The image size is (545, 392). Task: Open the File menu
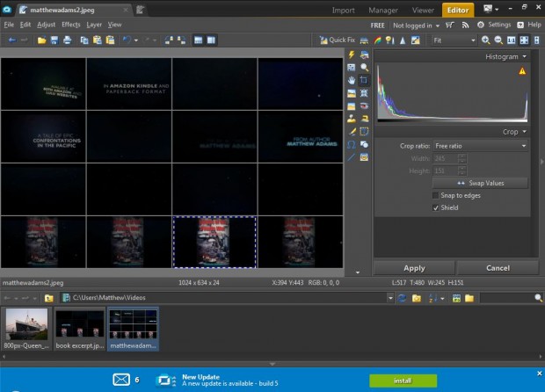9,25
